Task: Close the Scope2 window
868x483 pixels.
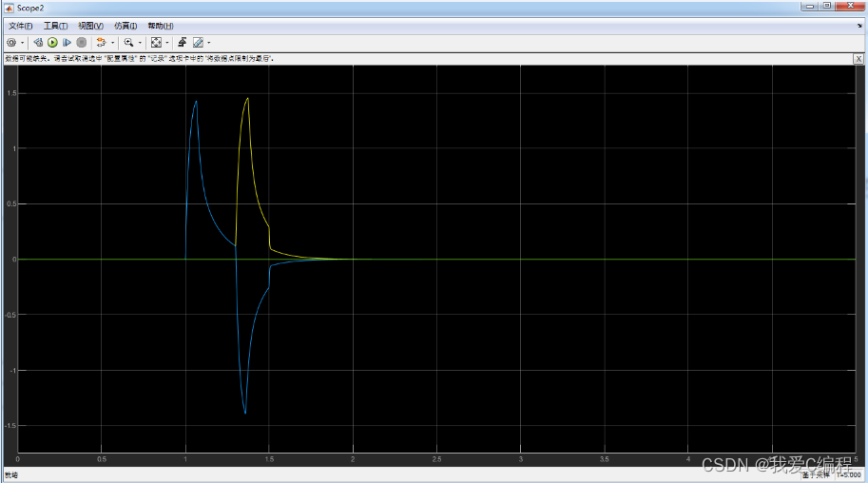Action: 850,6
